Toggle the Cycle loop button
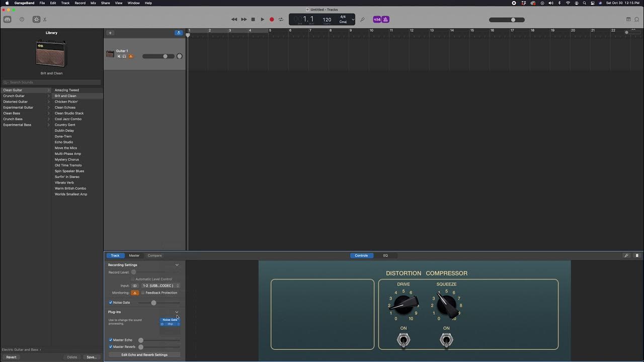Viewport: 644px width, 362px height. pyautogui.click(x=281, y=20)
